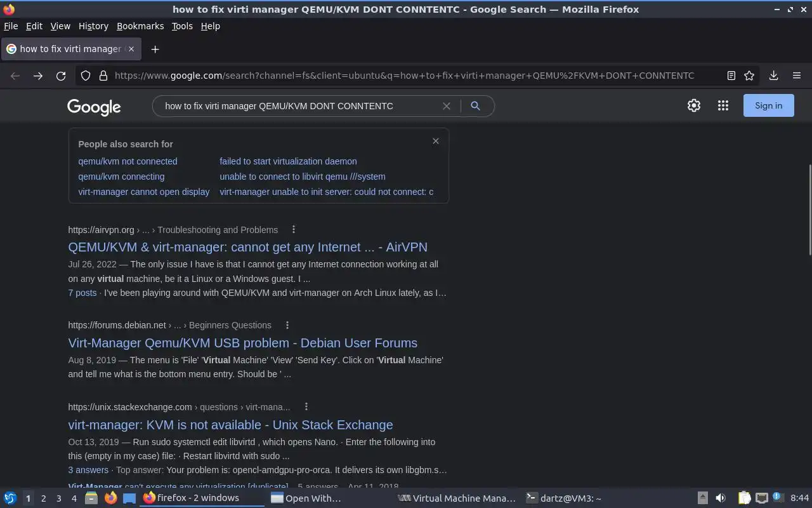This screenshot has width=812, height=508.
Task: Open AirVPN QEMU/KVM result title
Action: (x=247, y=247)
